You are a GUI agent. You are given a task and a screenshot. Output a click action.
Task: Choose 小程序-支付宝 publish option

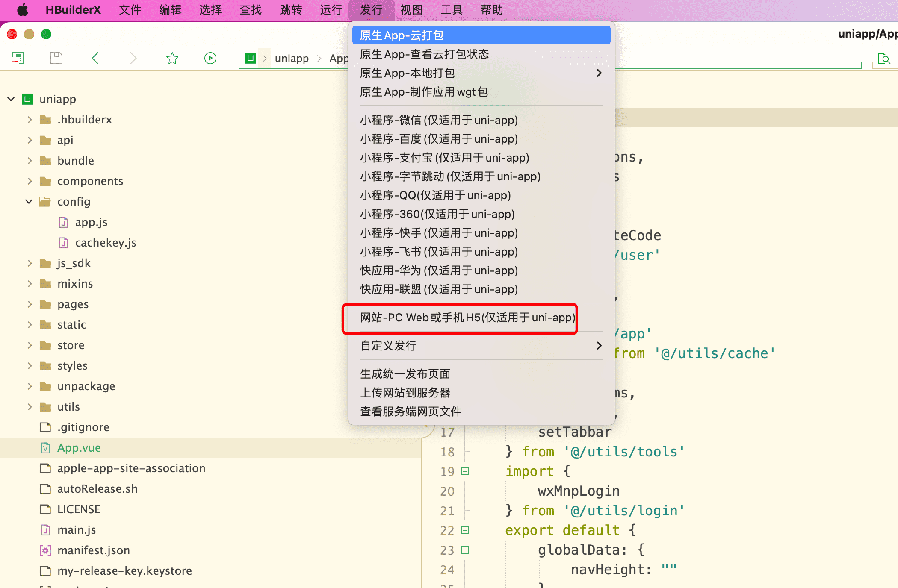[481, 158]
